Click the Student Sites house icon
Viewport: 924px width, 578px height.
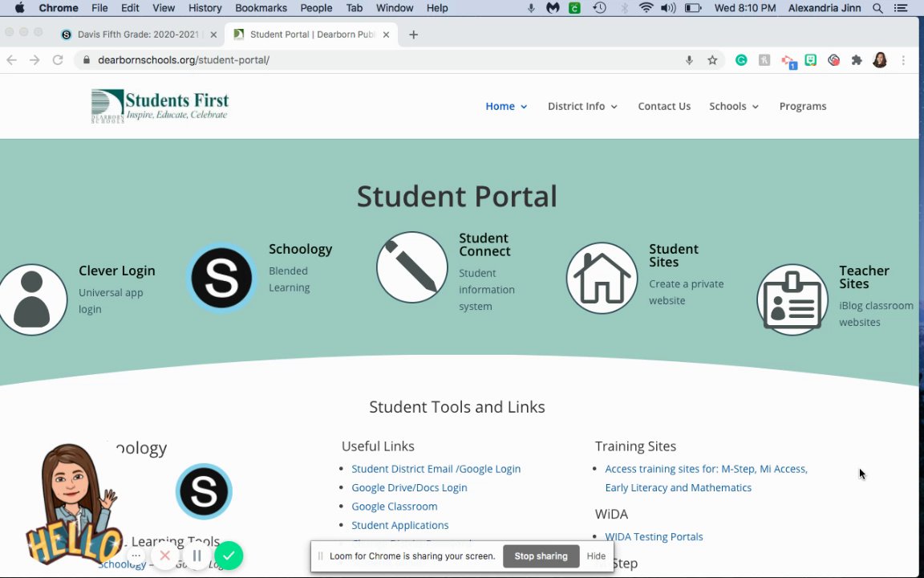click(602, 278)
